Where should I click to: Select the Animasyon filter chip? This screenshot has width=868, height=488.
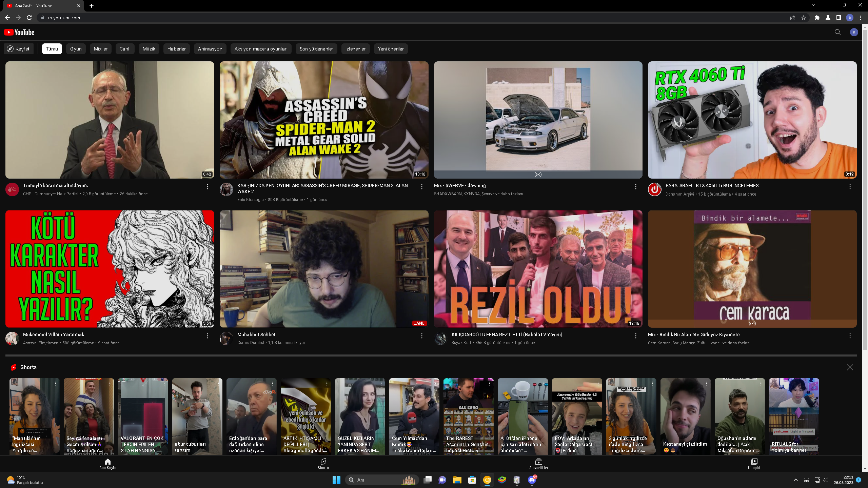tap(210, 49)
